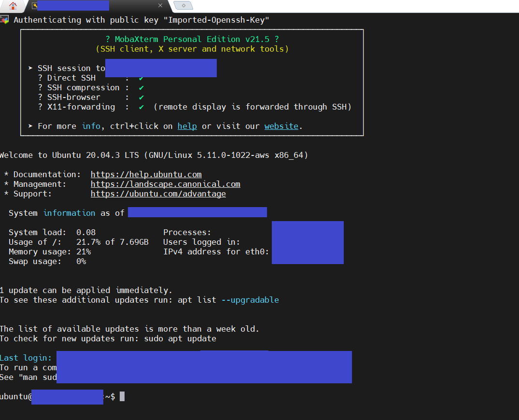Click the '--upgradable' text
519x420 pixels.
pos(250,300)
